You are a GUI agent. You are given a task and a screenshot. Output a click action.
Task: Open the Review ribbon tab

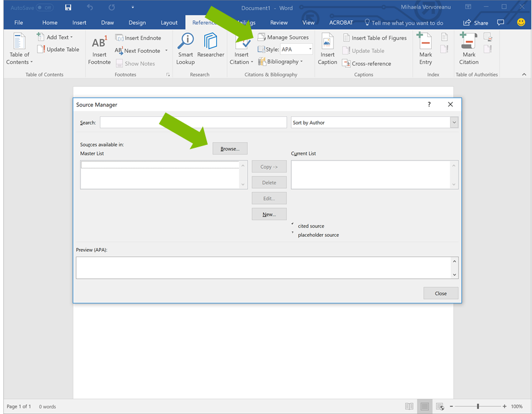tap(279, 22)
